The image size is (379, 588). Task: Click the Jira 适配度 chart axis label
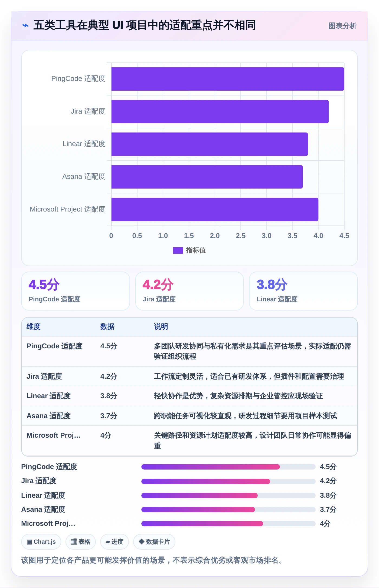click(88, 111)
